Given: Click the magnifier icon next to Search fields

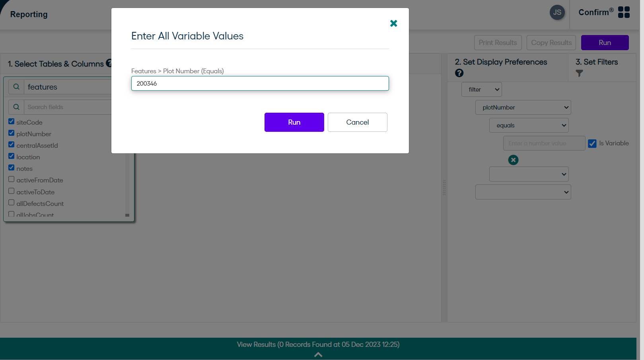Looking at the screenshot, I should click(x=16, y=107).
